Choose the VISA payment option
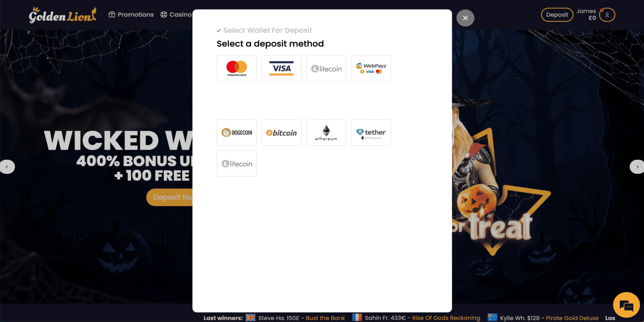644x322 pixels. [281, 68]
